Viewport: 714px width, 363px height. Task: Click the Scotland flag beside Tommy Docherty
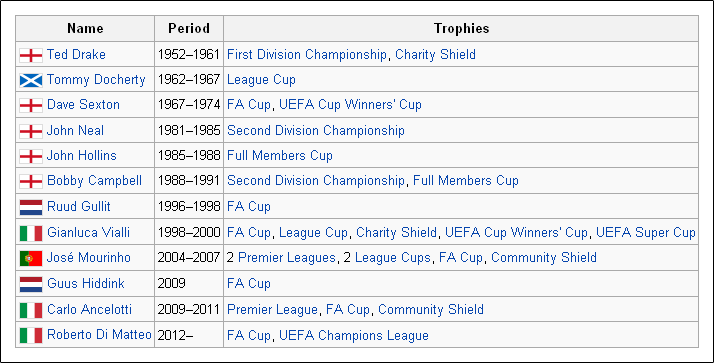(31, 81)
